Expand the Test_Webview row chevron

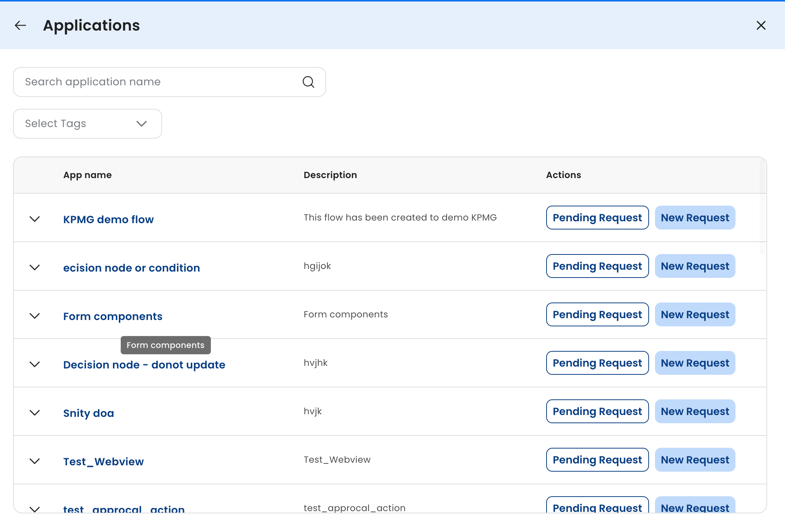tap(35, 461)
